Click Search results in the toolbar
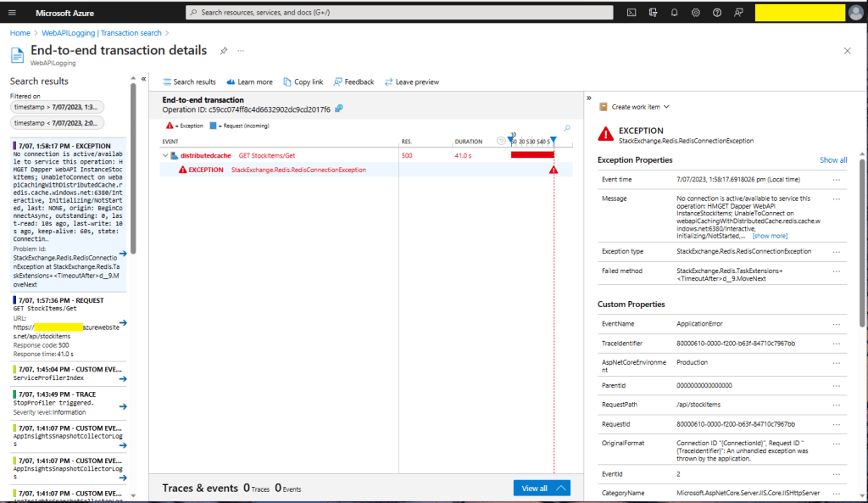868x503 pixels. click(x=189, y=82)
